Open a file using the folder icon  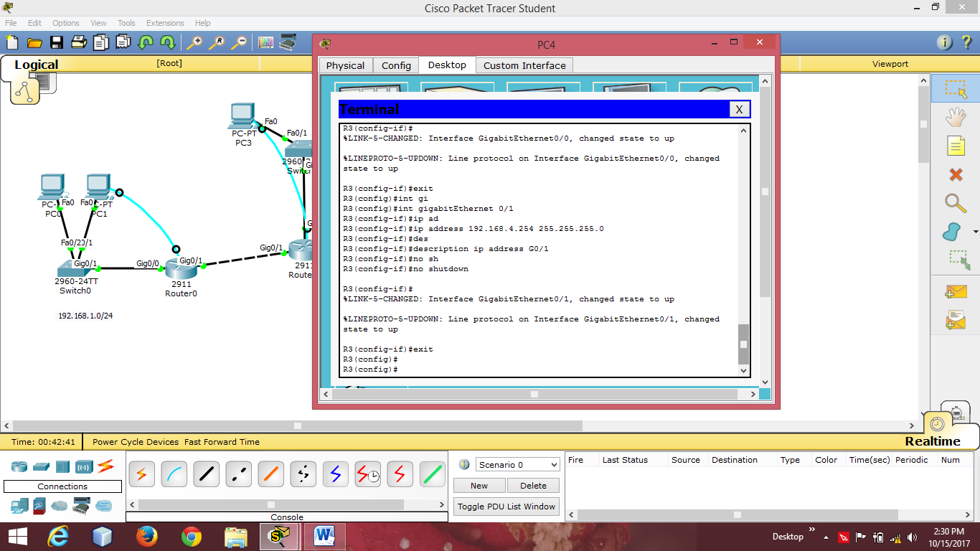click(x=34, y=42)
